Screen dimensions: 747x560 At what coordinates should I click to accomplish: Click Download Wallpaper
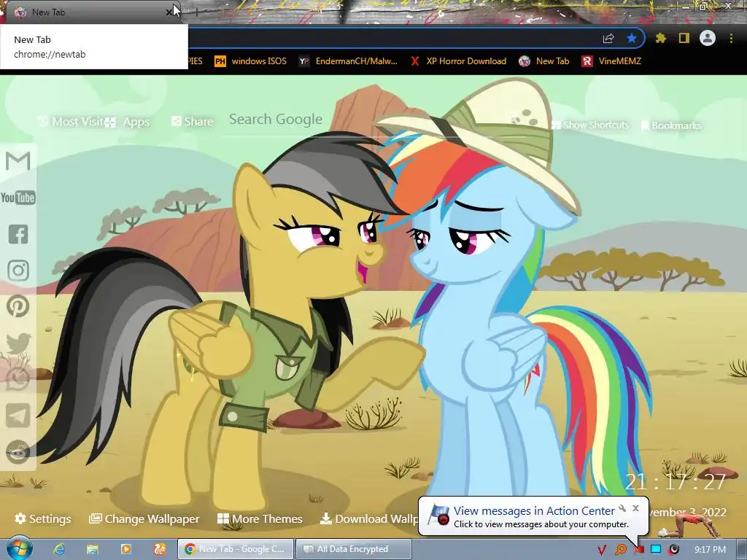pyautogui.click(x=369, y=518)
